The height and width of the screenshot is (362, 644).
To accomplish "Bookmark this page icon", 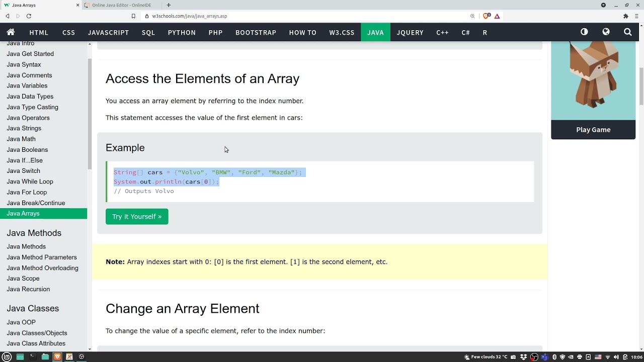I will pyautogui.click(x=133, y=16).
